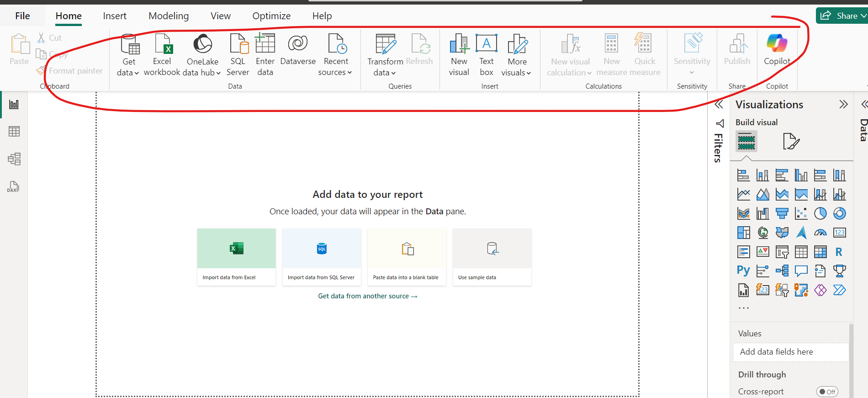Click the Share button
The width and height of the screenshot is (868, 398).
842,16
